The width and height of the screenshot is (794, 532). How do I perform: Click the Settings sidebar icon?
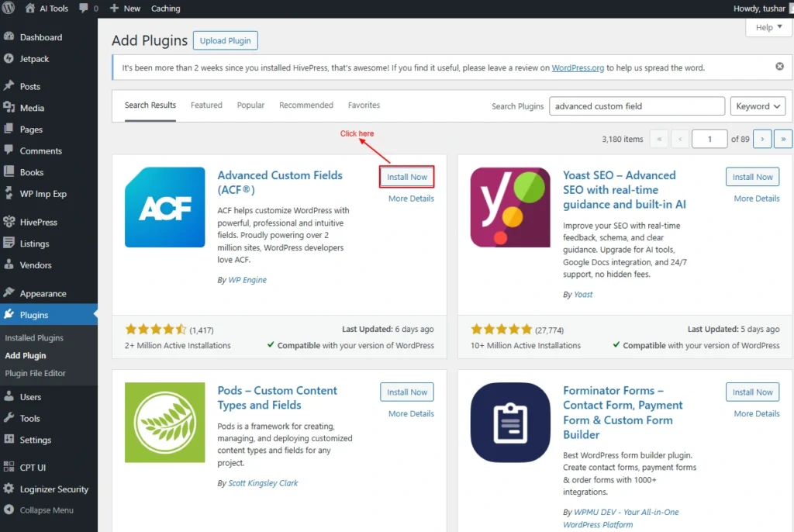[9, 440]
